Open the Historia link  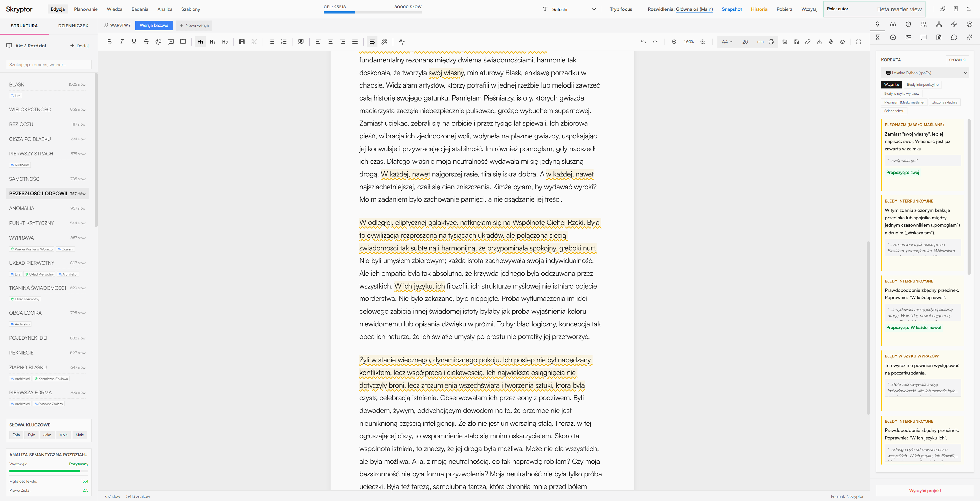[x=759, y=9]
